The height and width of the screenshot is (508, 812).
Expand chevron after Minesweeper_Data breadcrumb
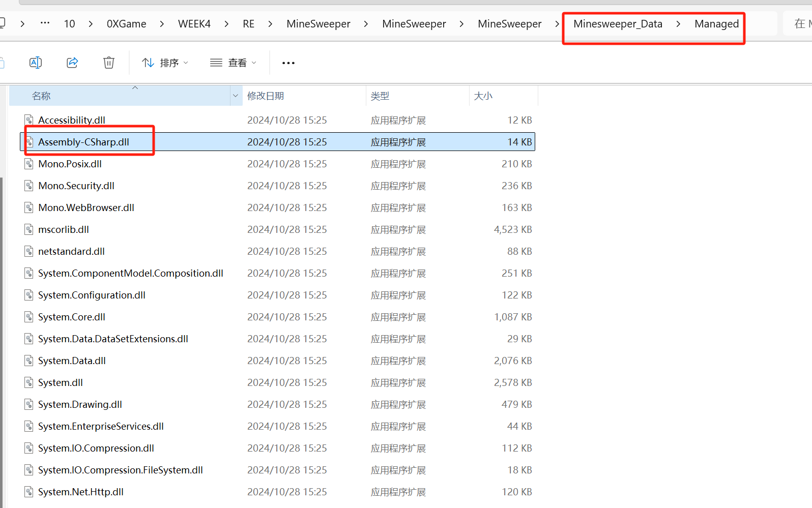pyautogui.click(x=678, y=24)
